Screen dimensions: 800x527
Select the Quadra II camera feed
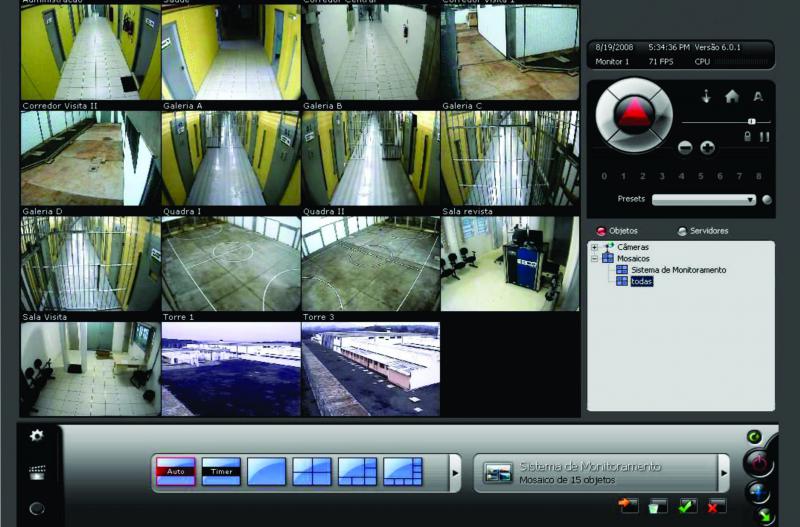[x=370, y=264]
